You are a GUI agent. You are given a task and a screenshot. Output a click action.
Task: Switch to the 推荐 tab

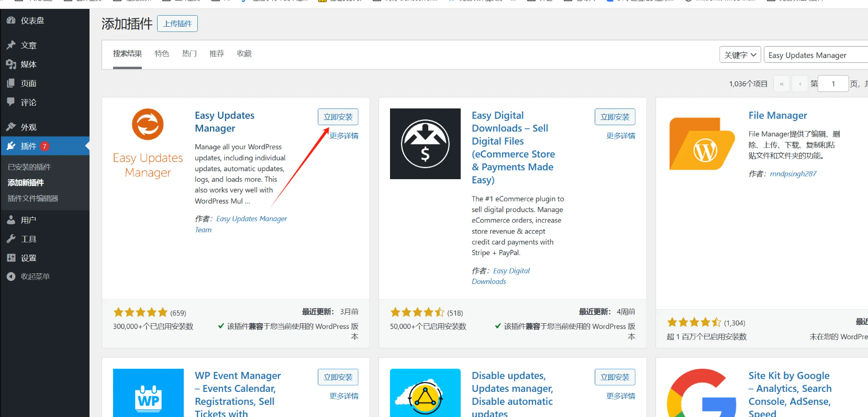point(217,53)
